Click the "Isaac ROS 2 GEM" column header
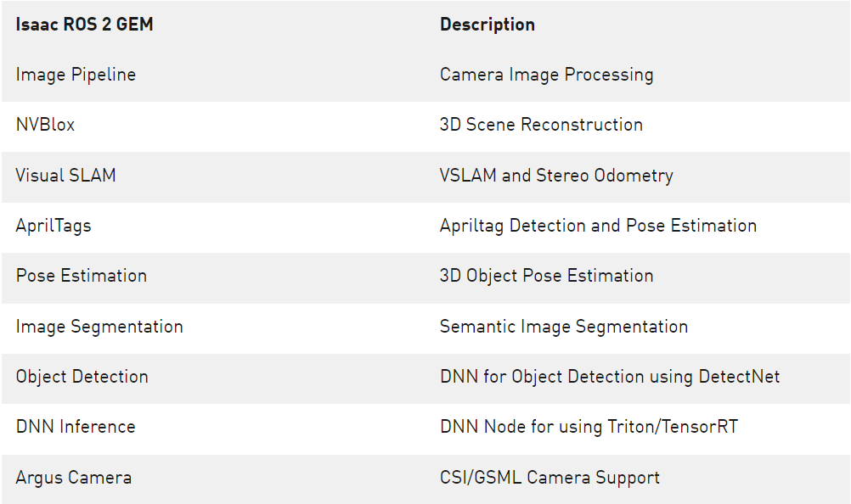The height and width of the screenshot is (504, 851). 84,25
